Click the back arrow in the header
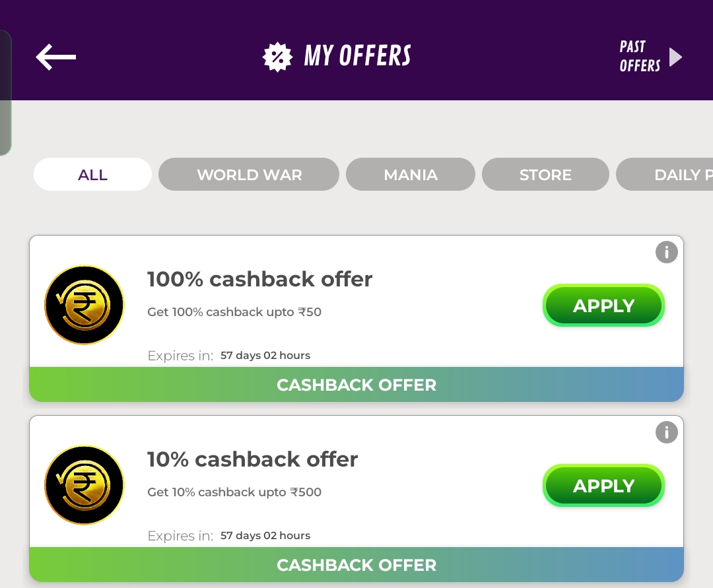 pos(55,57)
